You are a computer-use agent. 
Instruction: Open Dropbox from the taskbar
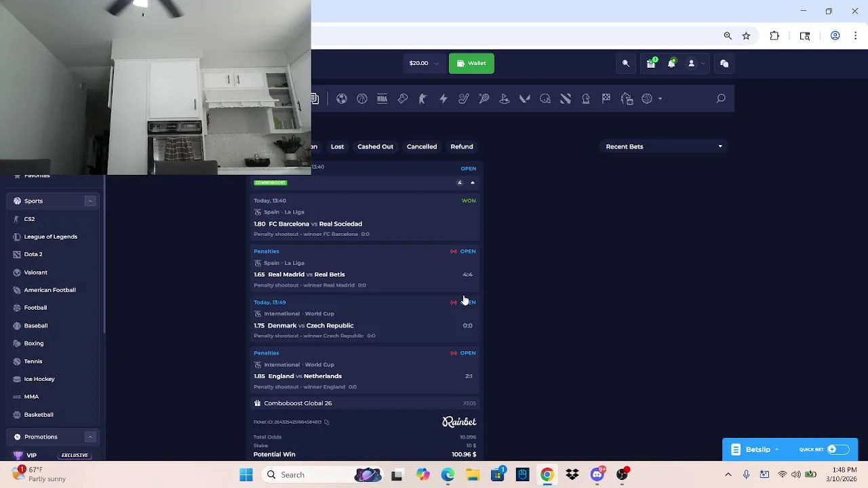click(572, 475)
